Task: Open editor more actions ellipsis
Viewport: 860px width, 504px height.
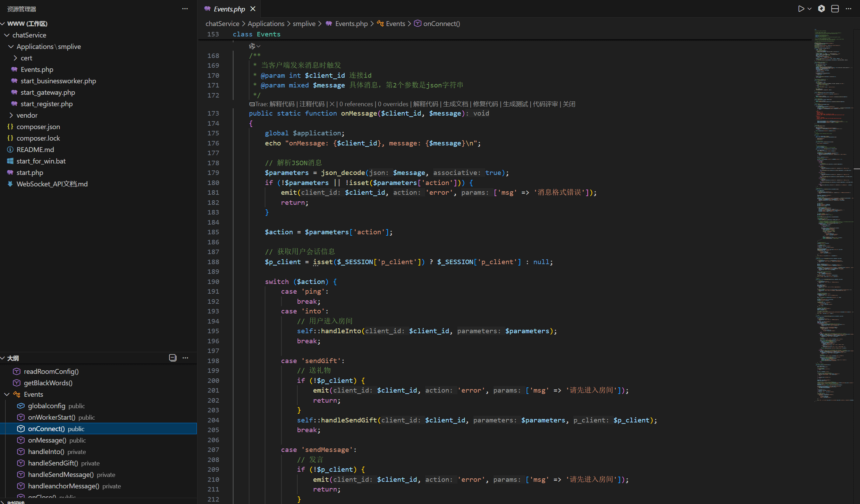Action: coord(849,9)
